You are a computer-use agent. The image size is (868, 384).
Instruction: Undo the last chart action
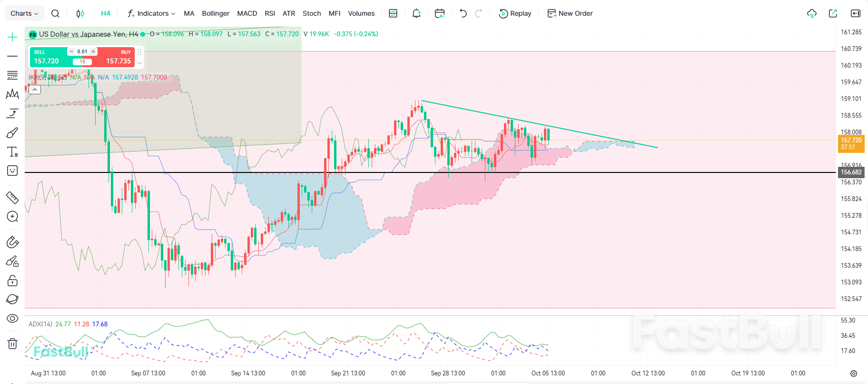click(463, 13)
